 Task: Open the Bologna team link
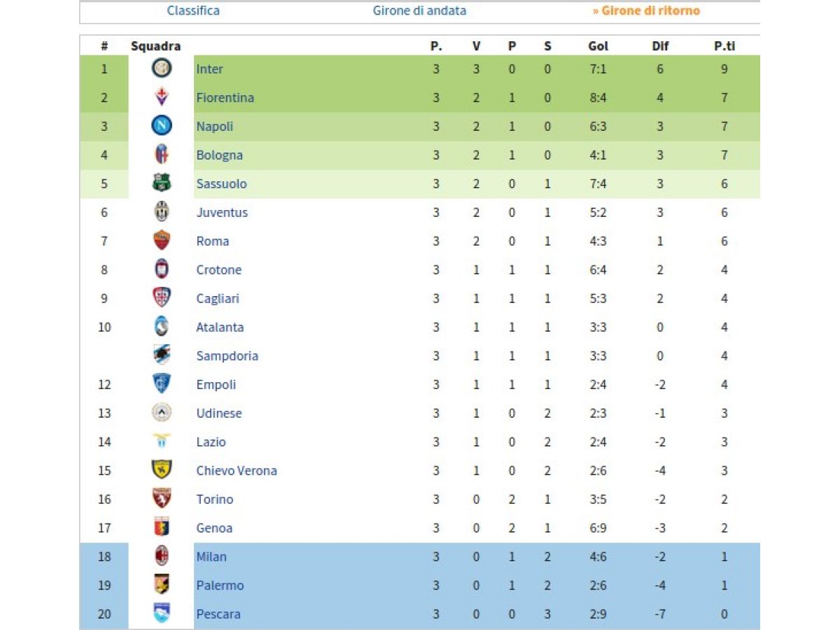click(220, 155)
